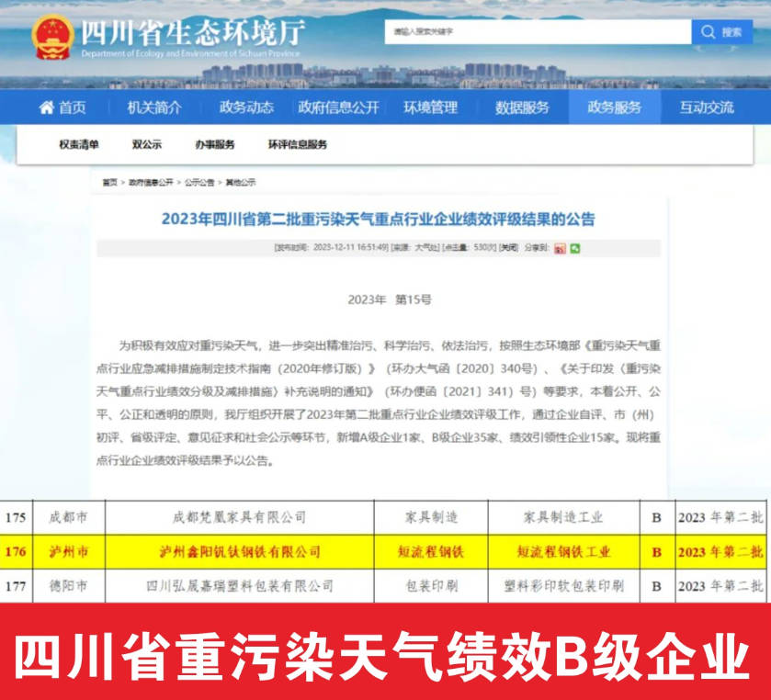Click the 短流程钢铁 industry cell

click(431, 552)
